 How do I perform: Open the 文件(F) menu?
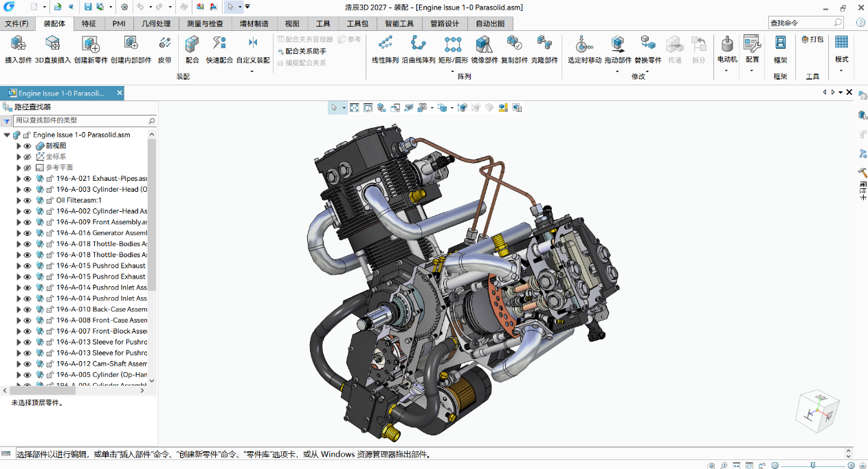(16, 23)
